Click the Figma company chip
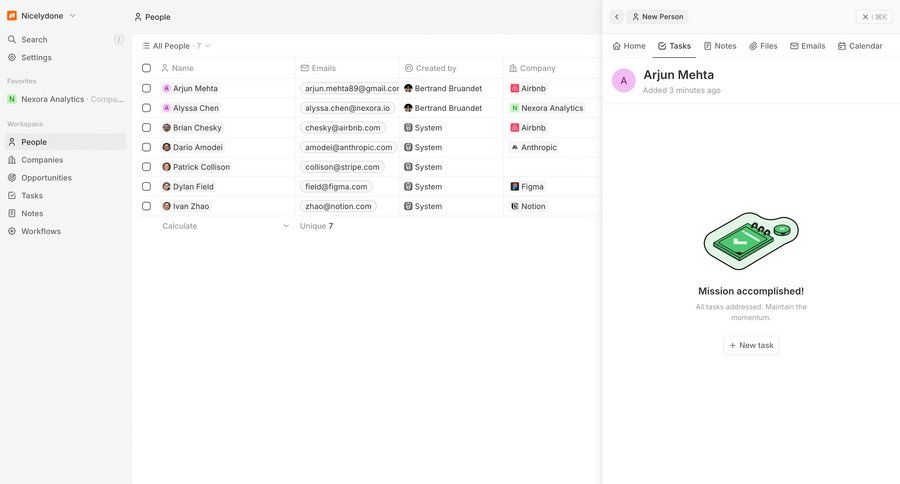Image resolution: width=900 pixels, height=484 pixels. [527, 187]
